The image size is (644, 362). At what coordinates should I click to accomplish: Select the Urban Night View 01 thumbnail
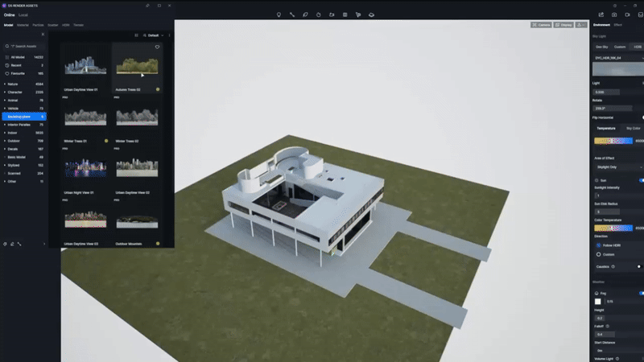click(x=85, y=168)
